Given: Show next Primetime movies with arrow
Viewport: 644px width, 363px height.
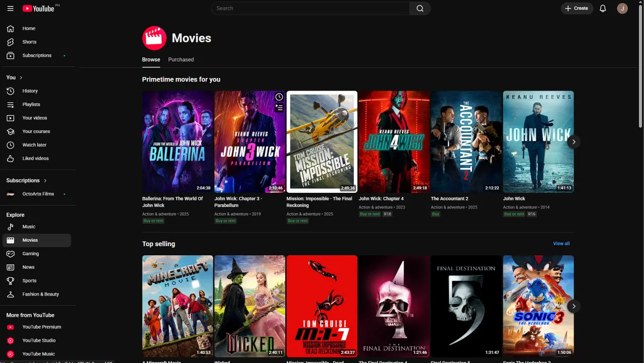Looking at the screenshot, I should [574, 142].
